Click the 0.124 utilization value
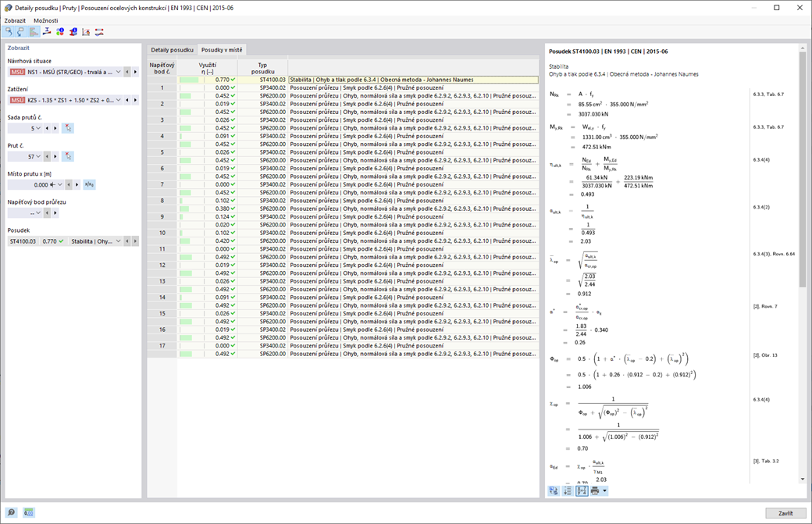812x524 pixels. coord(223,216)
